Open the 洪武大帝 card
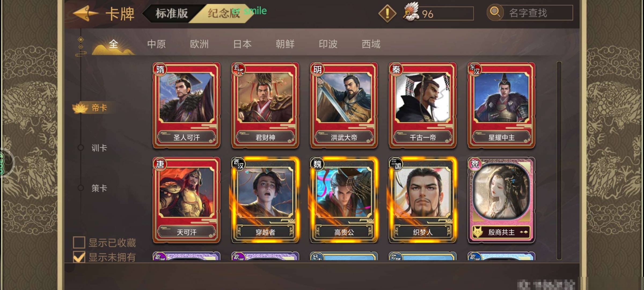The image size is (644, 290). tap(344, 105)
